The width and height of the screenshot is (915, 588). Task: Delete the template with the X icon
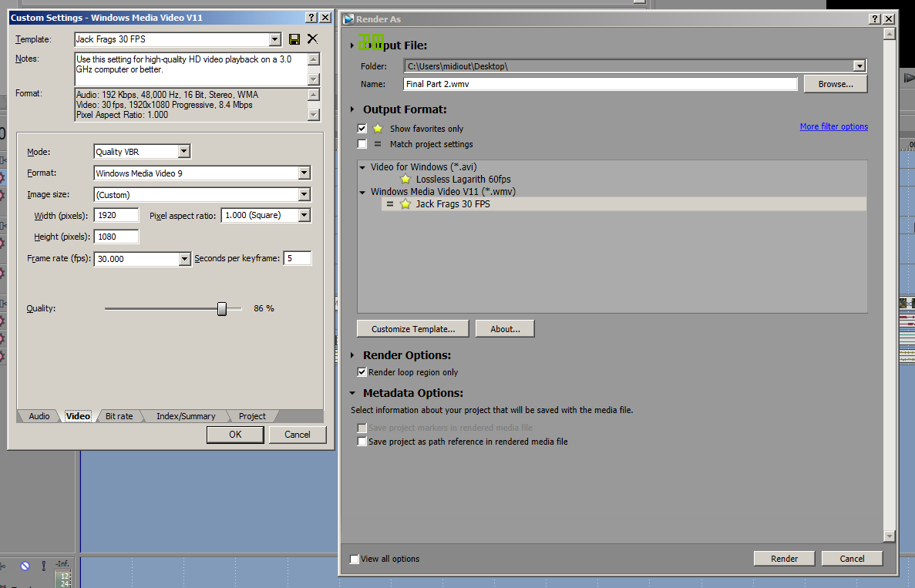tap(313, 39)
